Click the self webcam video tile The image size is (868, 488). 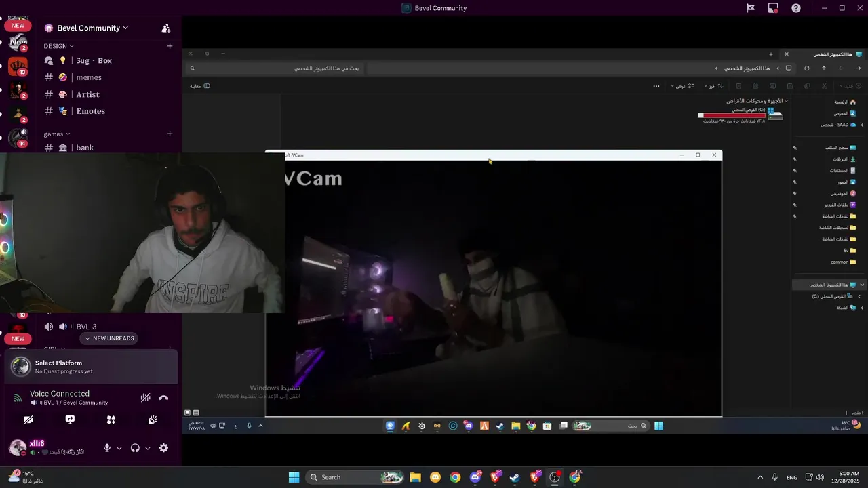(x=142, y=232)
